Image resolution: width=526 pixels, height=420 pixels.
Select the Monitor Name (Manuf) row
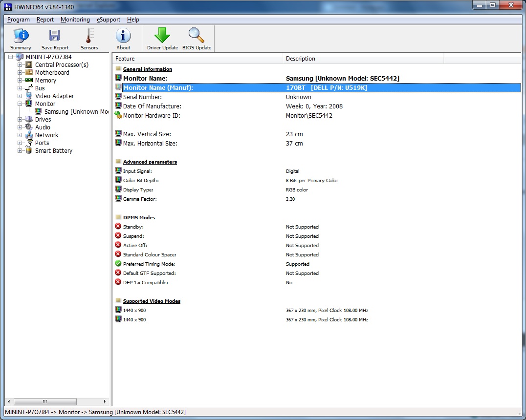point(317,87)
